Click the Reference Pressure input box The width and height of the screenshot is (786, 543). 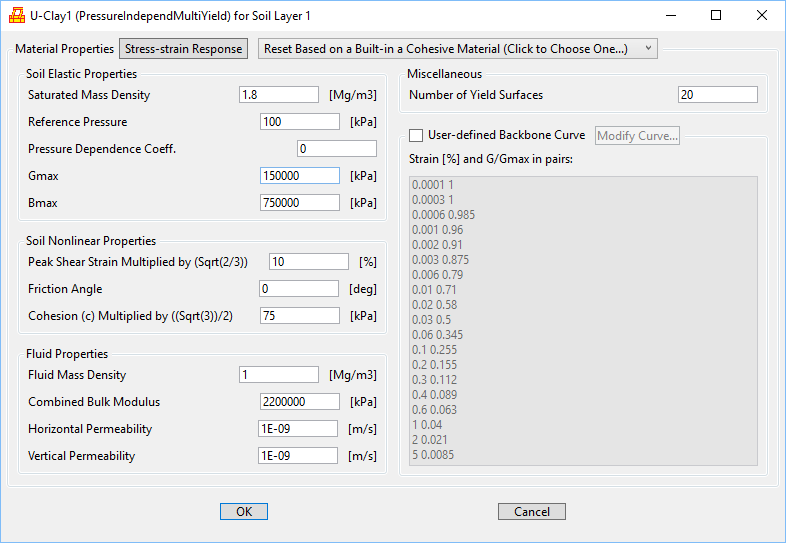(299, 122)
